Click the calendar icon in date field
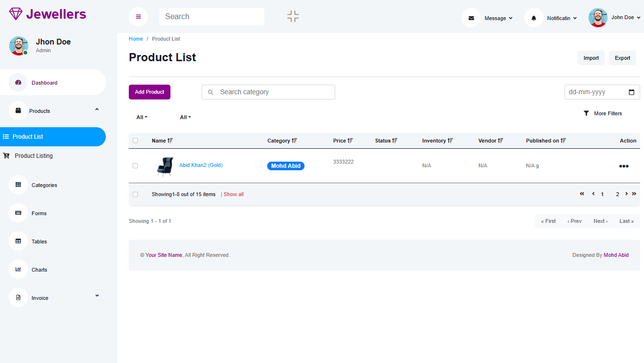The height and width of the screenshot is (363, 644). (x=631, y=92)
